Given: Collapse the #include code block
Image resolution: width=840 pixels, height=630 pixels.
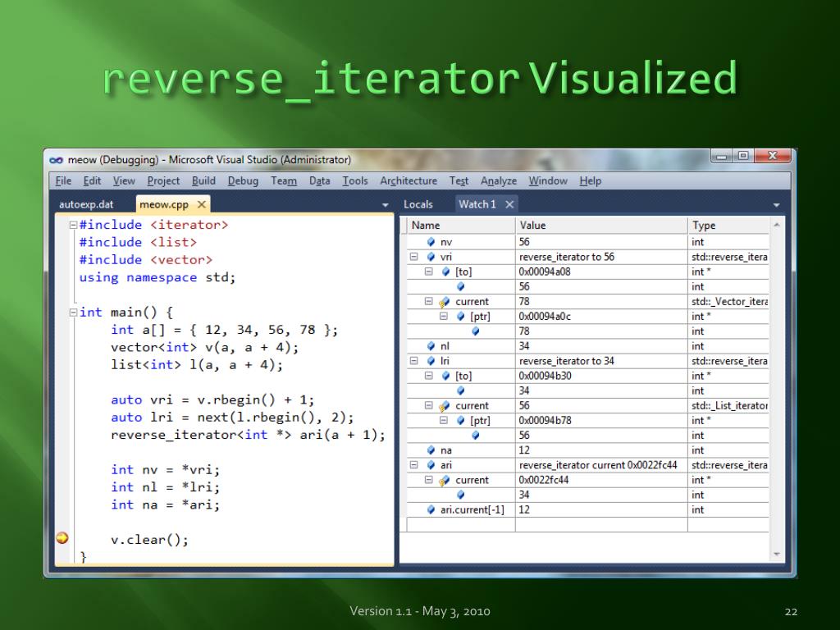Looking at the screenshot, I should (x=73, y=225).
